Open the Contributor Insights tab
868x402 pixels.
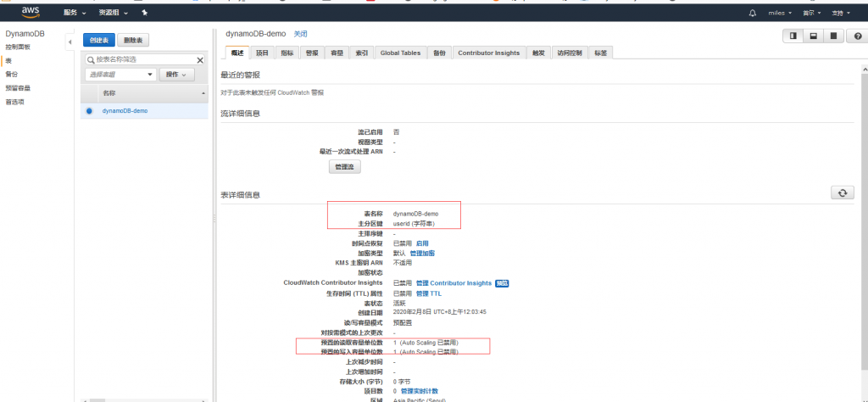(x=488, y=53)
